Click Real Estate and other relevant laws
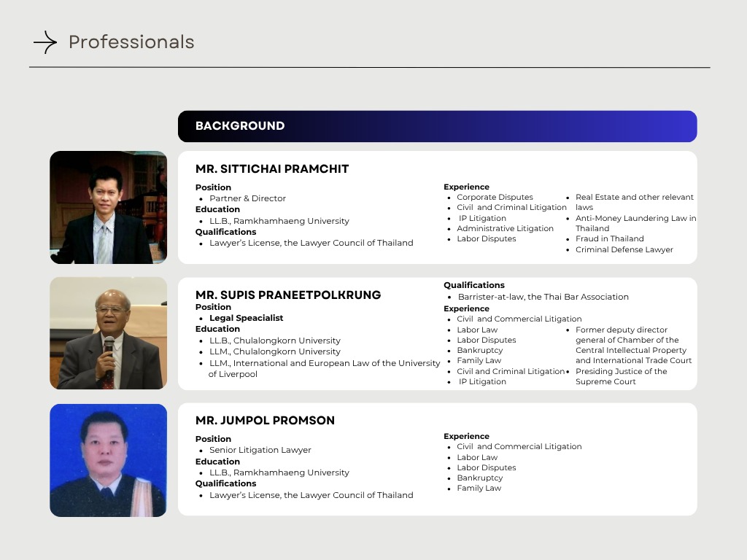 pyautogui.click(x=635, y=203)
